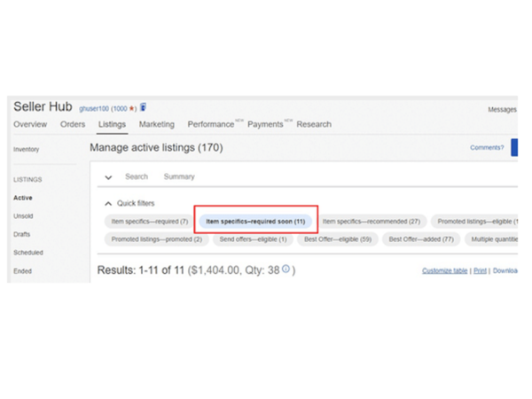
Task: Select the Search tab label
Action: point(137,176)
